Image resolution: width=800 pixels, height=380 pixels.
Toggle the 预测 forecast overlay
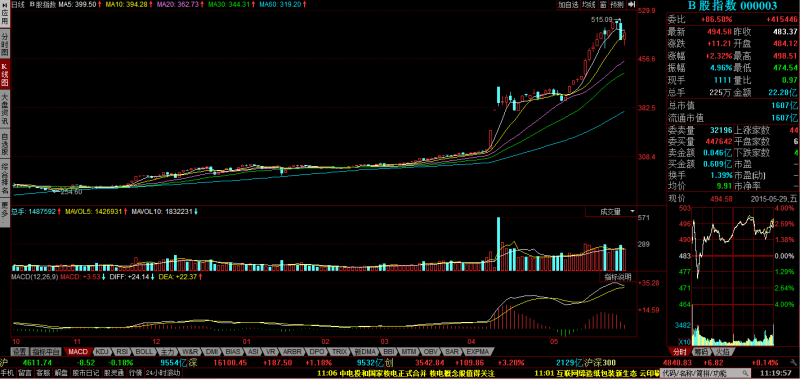[x=617, y=5]
